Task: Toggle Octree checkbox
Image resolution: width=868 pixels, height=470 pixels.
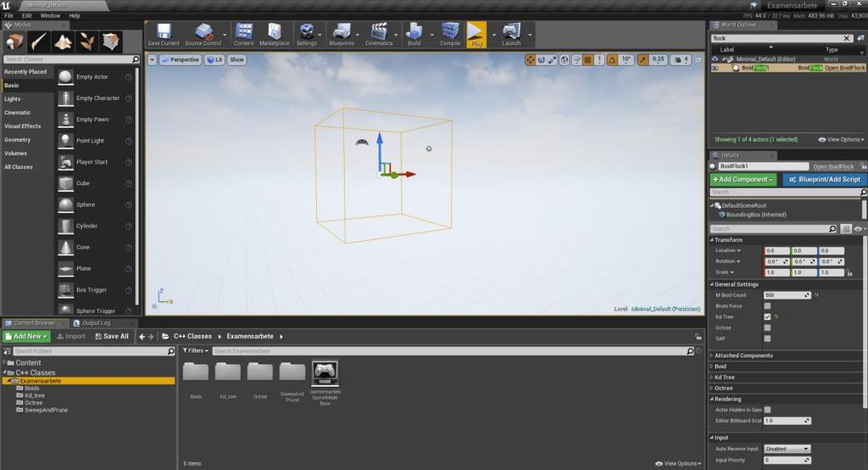Action: pyautogui.click(x=767, y=327)
